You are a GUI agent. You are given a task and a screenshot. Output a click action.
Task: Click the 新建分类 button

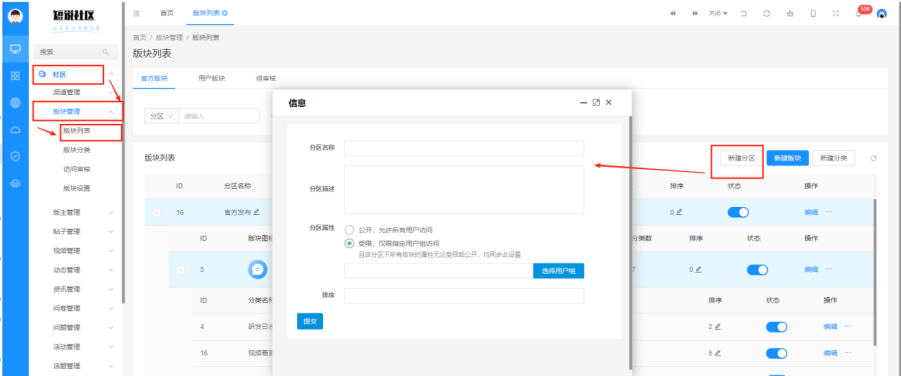click(x=834, y=158)
